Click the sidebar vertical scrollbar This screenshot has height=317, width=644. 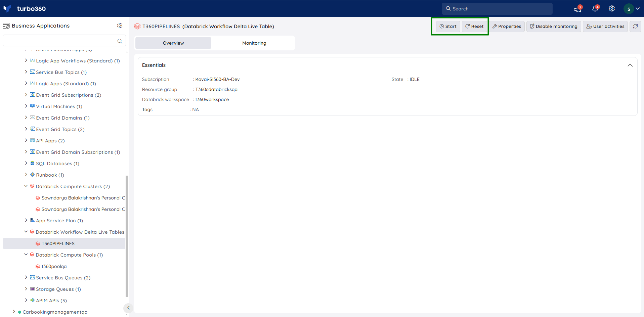[x=127, y=236]
